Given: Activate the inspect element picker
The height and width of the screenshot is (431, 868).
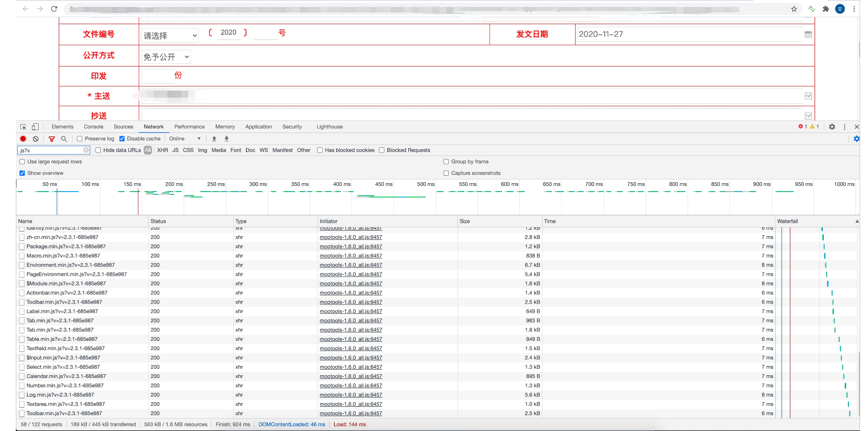Looking at the screenshot, I should (x=23, y=127).
